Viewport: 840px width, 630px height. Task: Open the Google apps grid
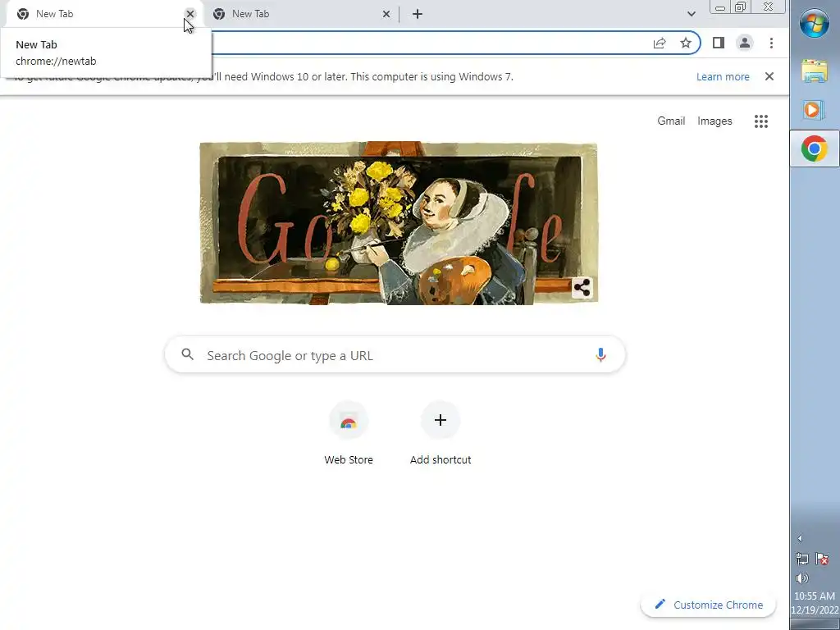tap(761, 121)
